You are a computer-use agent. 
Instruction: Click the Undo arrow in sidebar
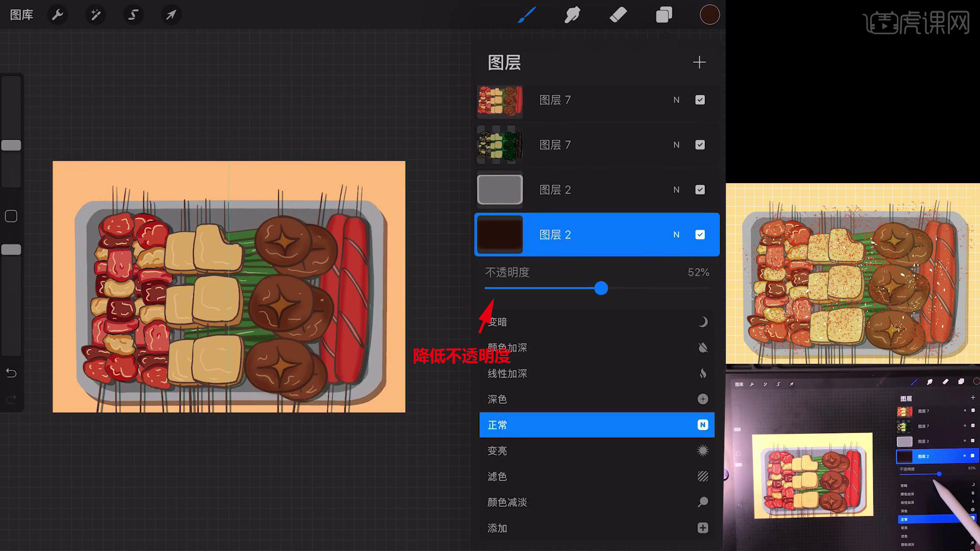click(11, 373)
